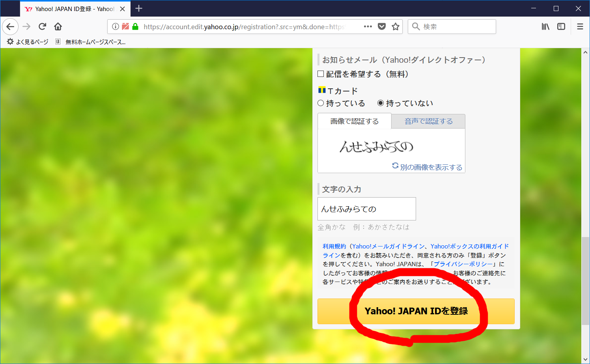Screen dimensions: 590x364
Task: Click the scrollbar down arrow
Action: tap(585, 359)
